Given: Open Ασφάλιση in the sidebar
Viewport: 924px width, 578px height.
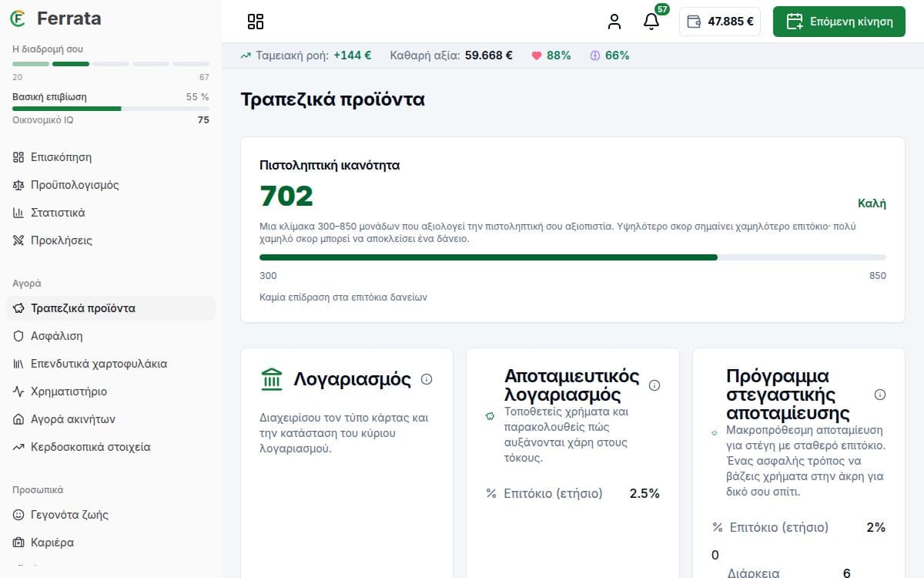Looking at the screenshot, I should tap(111, 336).
